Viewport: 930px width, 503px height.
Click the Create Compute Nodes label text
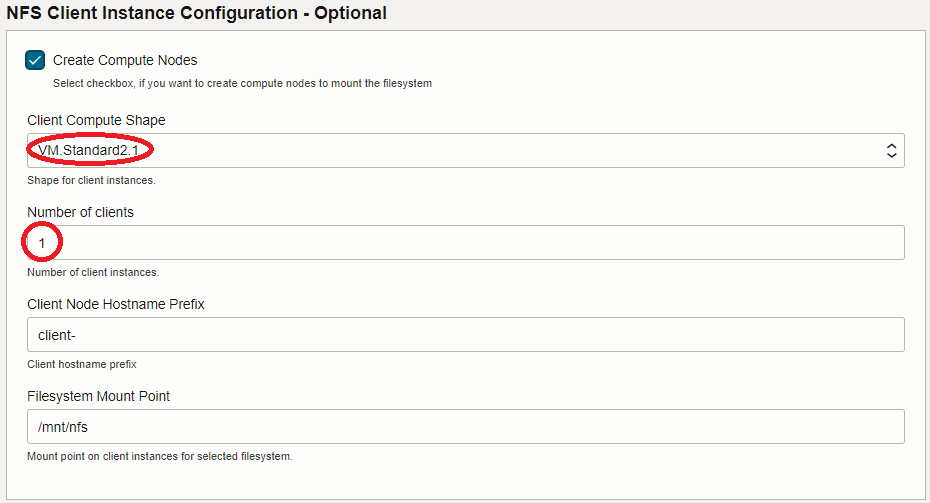coord(125,60)
